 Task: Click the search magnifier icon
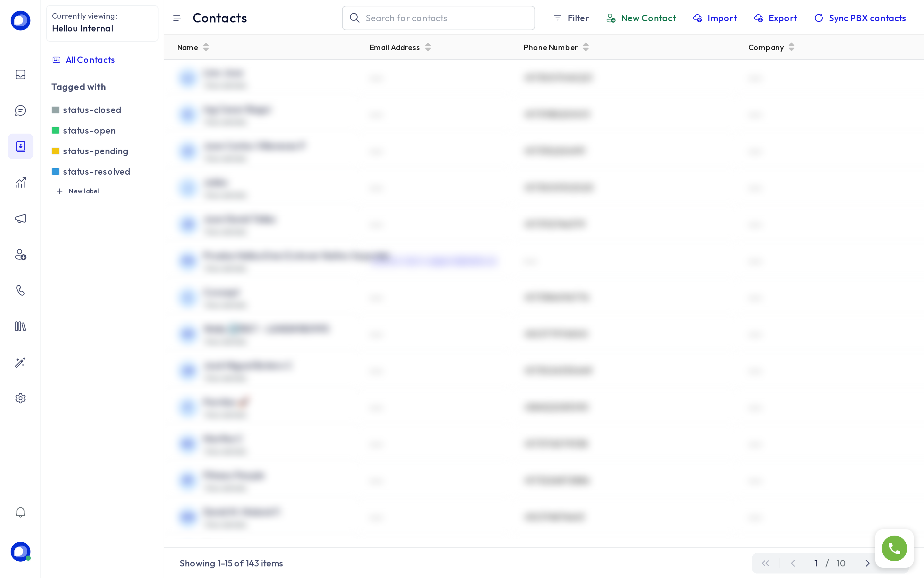point(354,18)
